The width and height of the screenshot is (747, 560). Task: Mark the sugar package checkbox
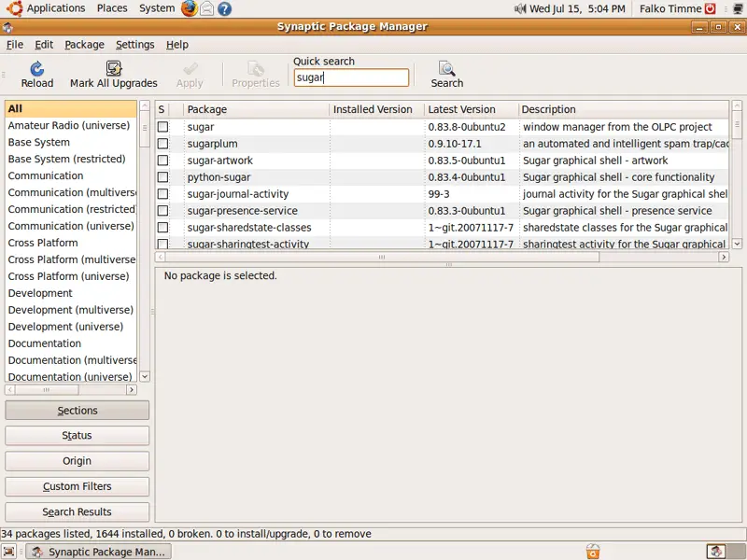(162, 127)
